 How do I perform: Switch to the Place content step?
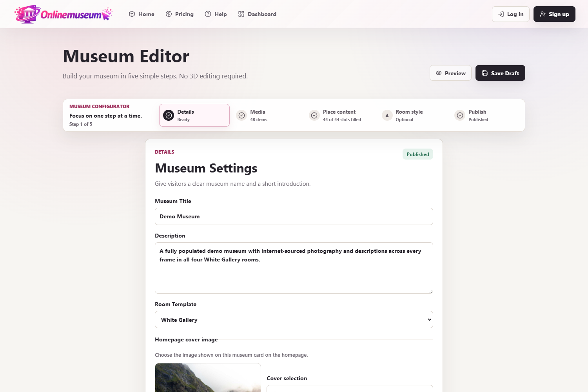tap(340, 115)
